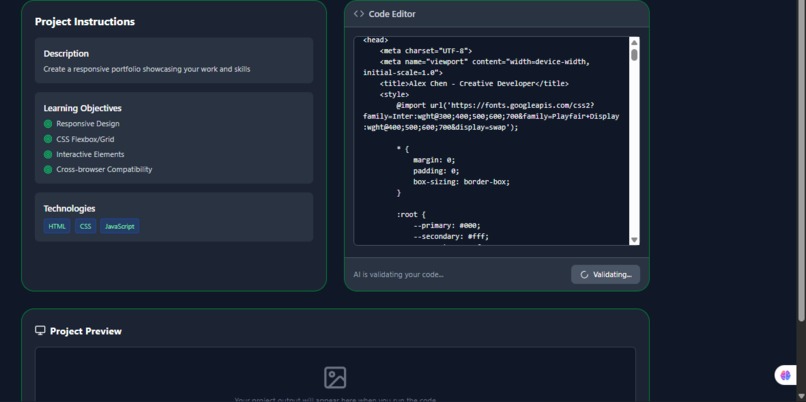The height and width of the screenshot is (402, 806).
Task: Select the CSS technology tag
Action: coord(85,226)
